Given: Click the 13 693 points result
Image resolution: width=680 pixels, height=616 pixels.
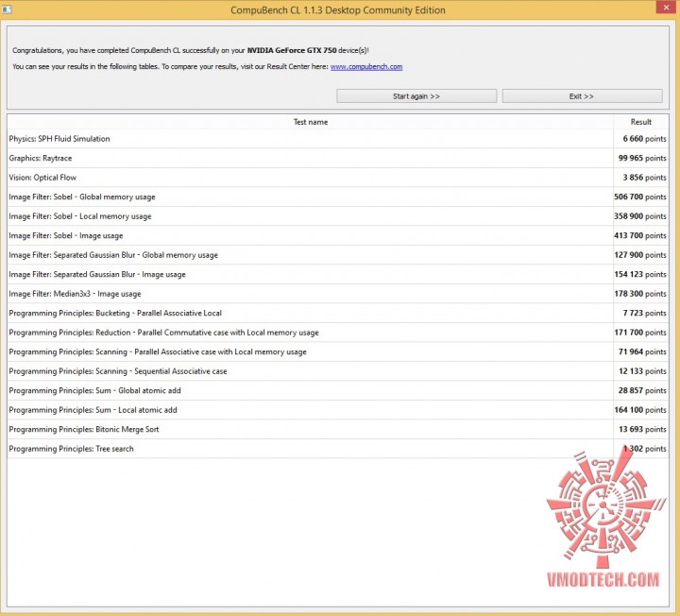Looking at the screenshot, I should point(642,430).
